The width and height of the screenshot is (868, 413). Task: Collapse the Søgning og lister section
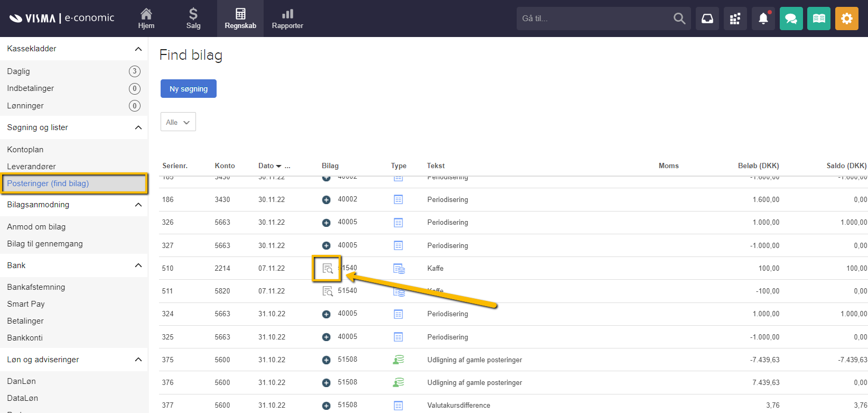tap(138, 127)
